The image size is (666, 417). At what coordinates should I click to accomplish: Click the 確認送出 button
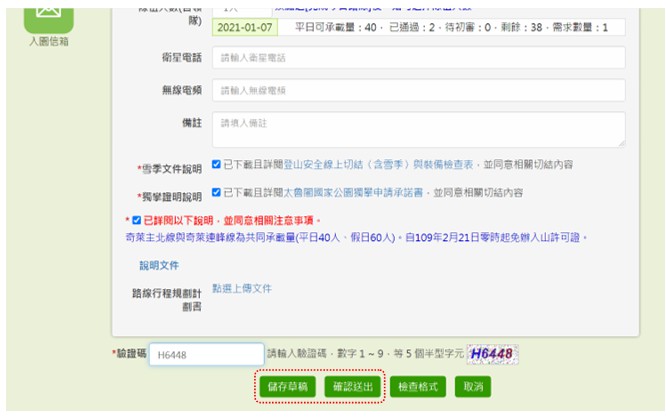(x=353, y=386)
